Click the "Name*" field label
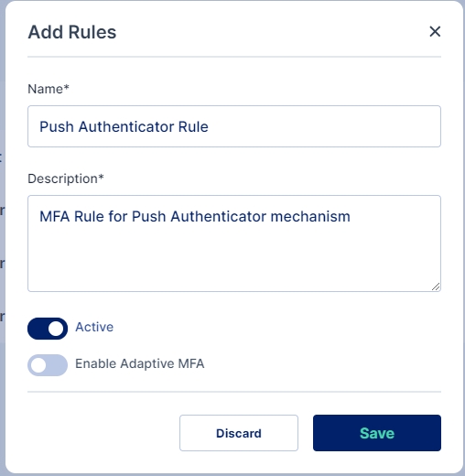Screen dimensions: 465x476 point(49,89)
